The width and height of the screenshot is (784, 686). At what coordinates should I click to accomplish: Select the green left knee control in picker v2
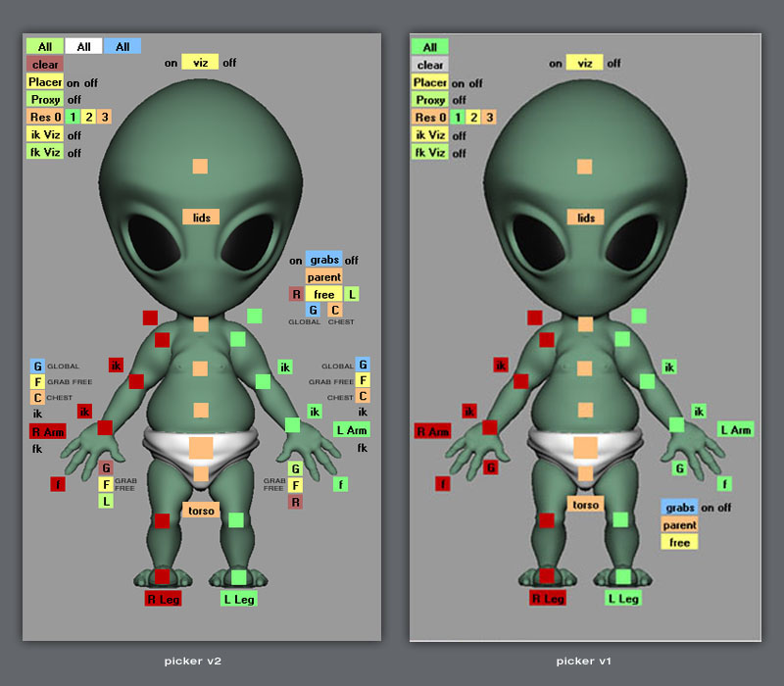[x=236, y=519]
